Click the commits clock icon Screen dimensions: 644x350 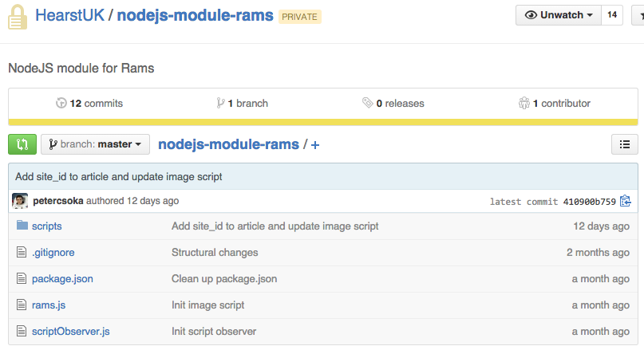61,103
